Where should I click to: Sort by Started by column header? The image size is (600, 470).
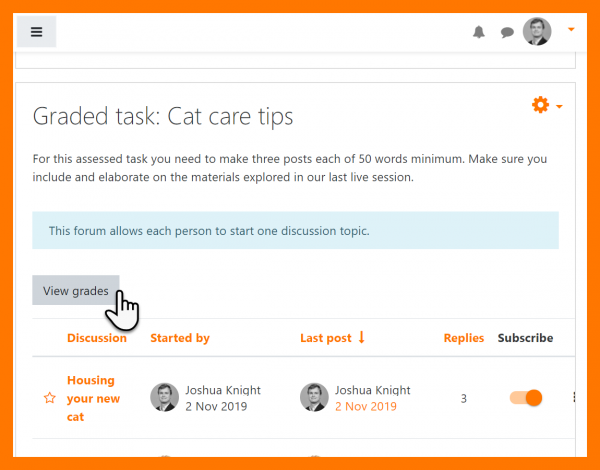tap(180, 338)
